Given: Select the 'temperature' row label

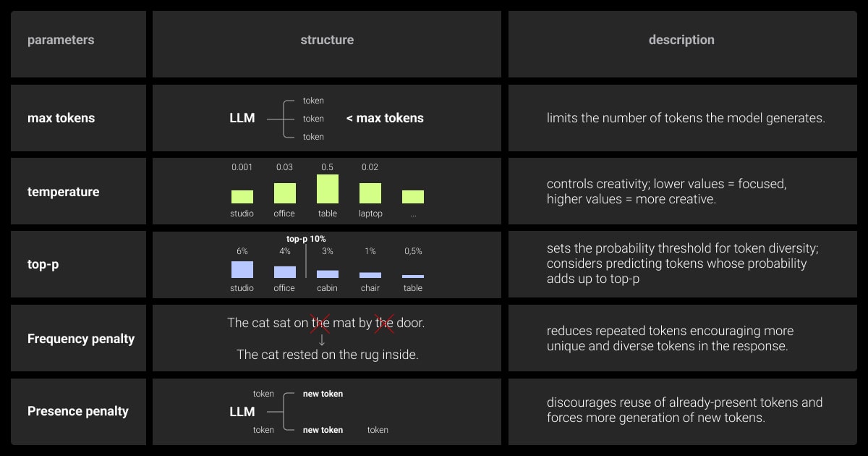Looking at the screenshot, I should click(x=64, y=192).
